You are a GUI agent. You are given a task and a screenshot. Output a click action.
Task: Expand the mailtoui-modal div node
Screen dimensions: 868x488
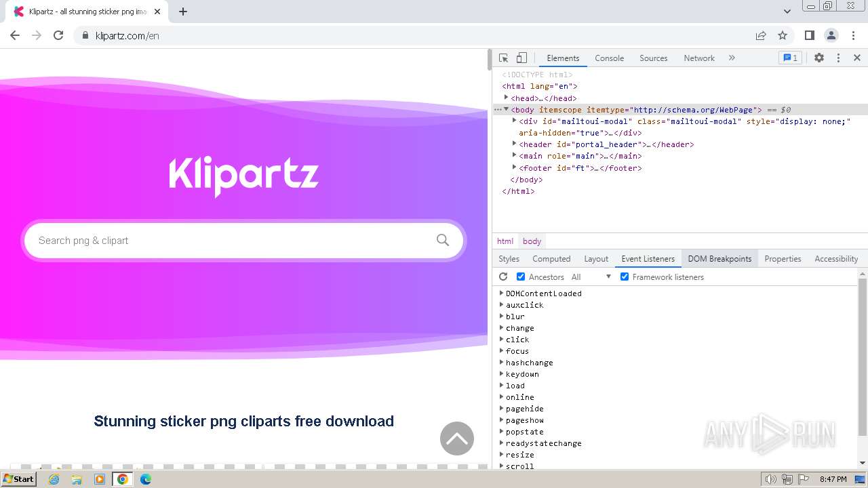coord(515,121)
